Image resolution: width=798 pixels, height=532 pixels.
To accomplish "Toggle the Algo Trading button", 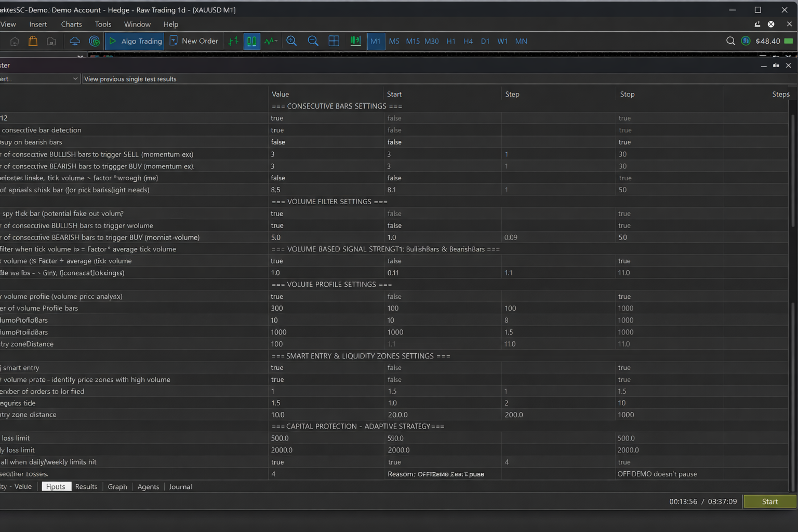I will click(x=135, y=41).
